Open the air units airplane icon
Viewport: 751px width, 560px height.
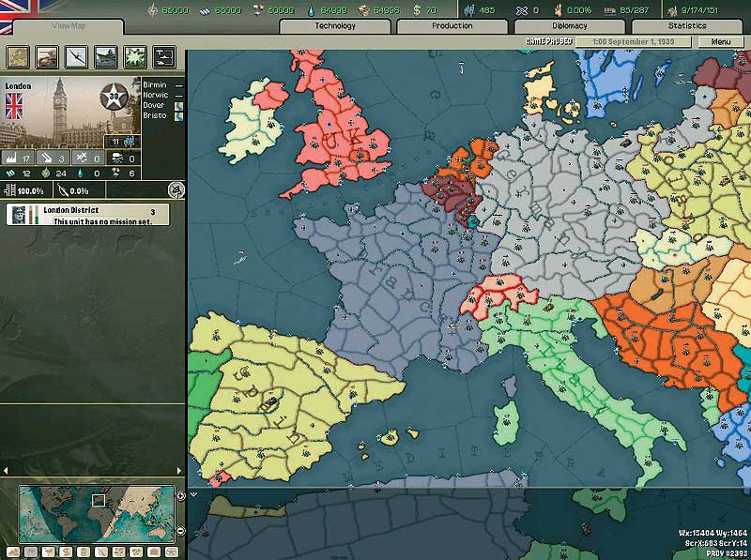point(77,57)
